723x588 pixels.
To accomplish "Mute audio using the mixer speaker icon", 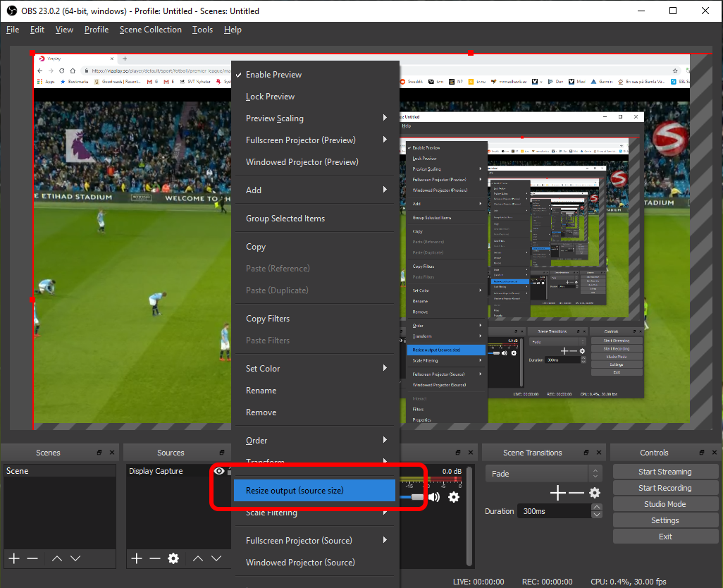I will click(x=434, y=497).
